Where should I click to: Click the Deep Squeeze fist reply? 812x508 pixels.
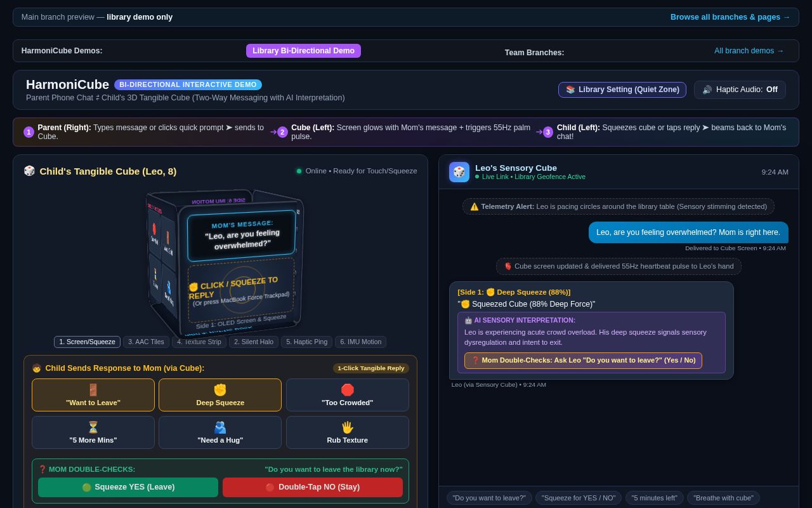(220, 395)
